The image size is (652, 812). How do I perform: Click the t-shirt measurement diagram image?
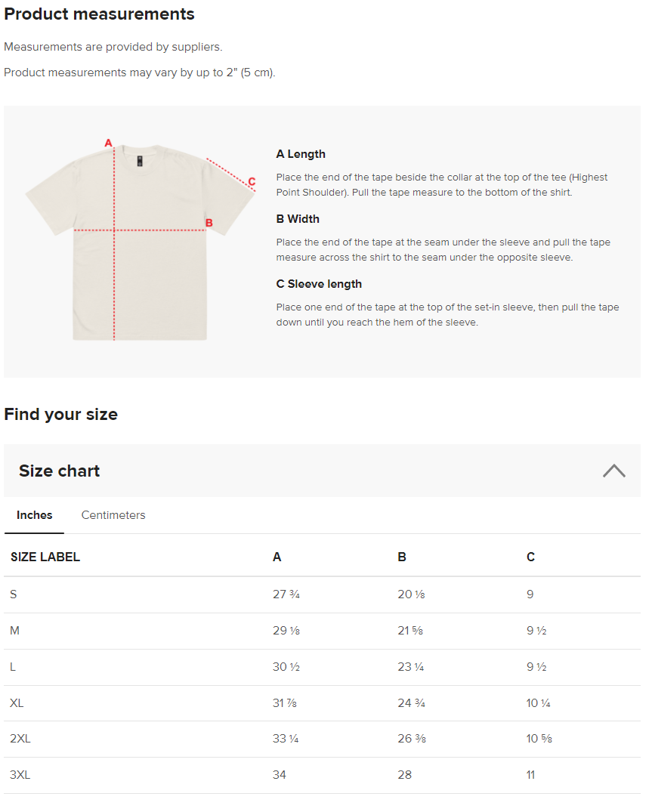[140, 242]
